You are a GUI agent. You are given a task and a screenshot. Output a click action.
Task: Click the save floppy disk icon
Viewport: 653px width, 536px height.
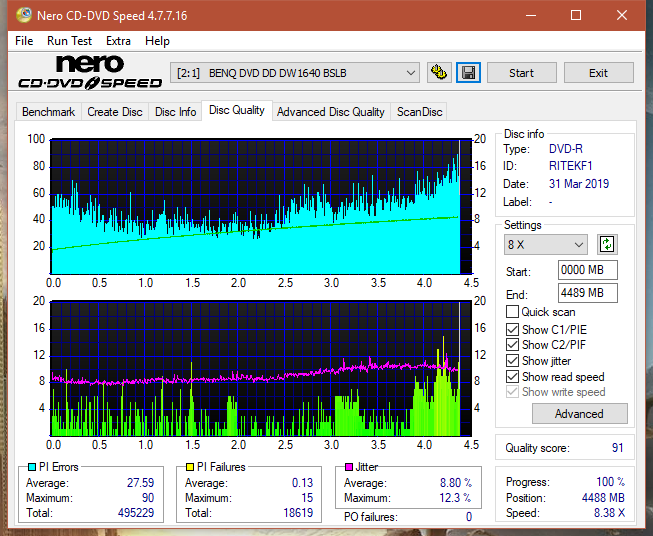point(469,73)
